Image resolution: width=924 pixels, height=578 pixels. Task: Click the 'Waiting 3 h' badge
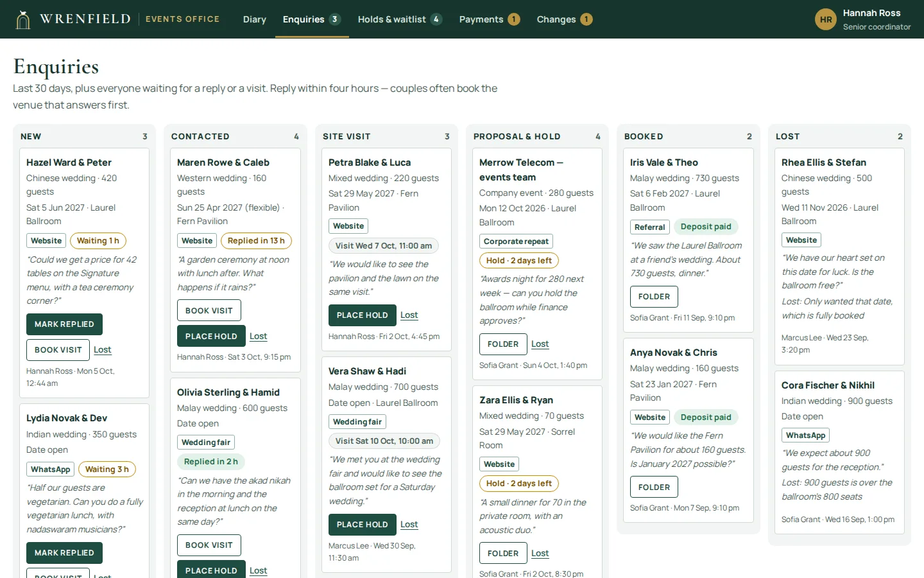click(107, 469)
